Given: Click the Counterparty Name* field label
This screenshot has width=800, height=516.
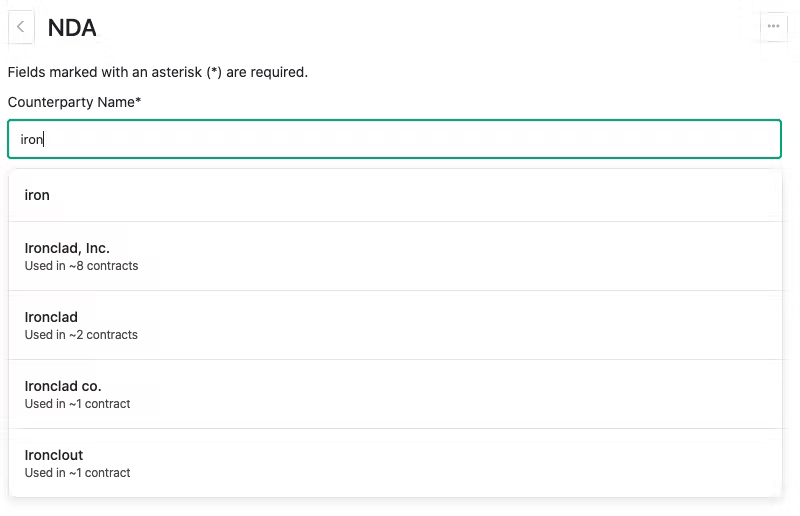Looking at the screenshot, I should (x=74, y=102).
